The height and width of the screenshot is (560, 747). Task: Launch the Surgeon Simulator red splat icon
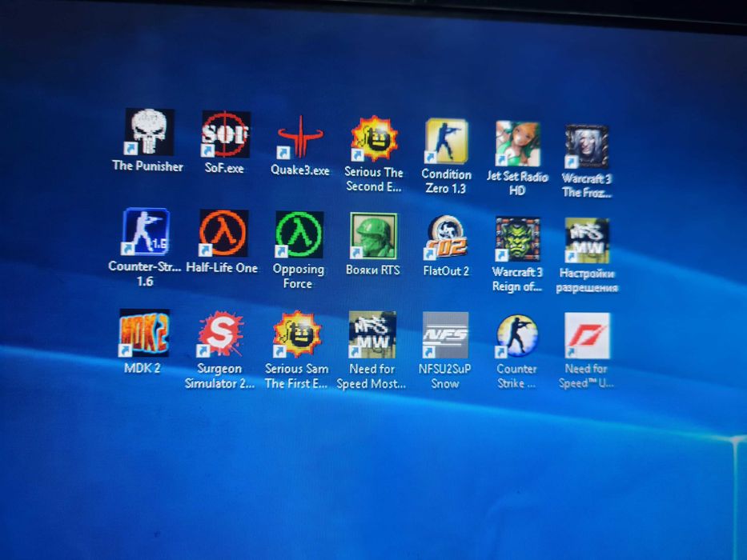click(221, 334)
